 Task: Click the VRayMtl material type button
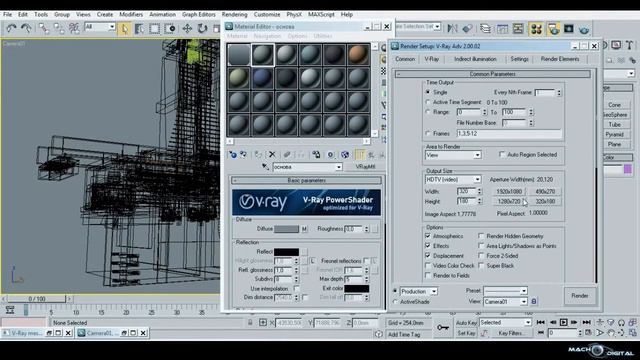tap(365, 167)
